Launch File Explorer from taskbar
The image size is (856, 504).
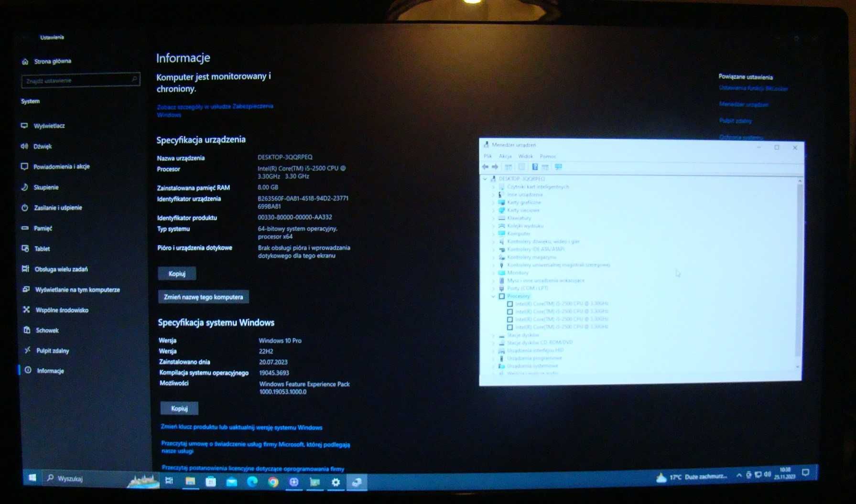click(x=190, y=481)
